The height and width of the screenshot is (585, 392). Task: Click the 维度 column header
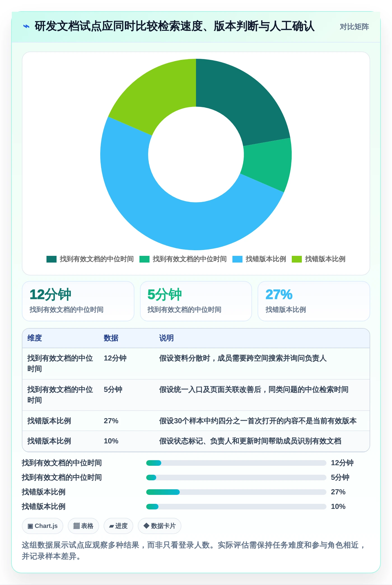tap(35, 338)
